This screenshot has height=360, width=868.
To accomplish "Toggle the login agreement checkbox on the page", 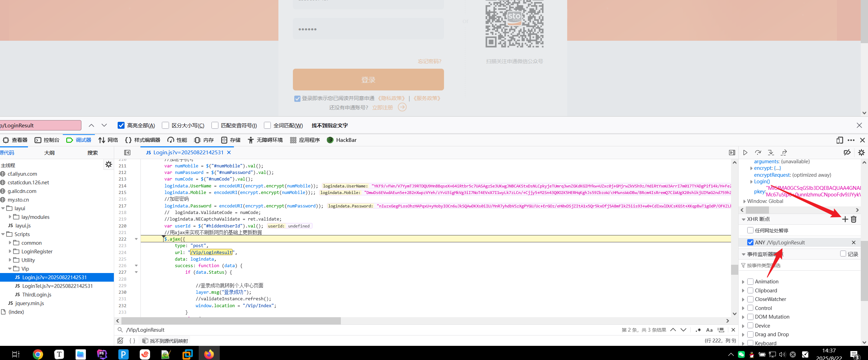I will [x=297, y=99].
